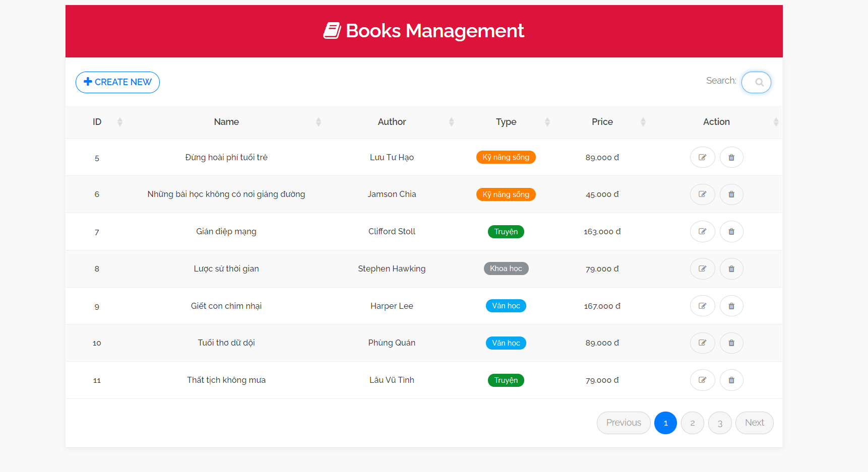
Task: Select the 'Kỹ năng sống' type badge
Action: coord(506,157)
